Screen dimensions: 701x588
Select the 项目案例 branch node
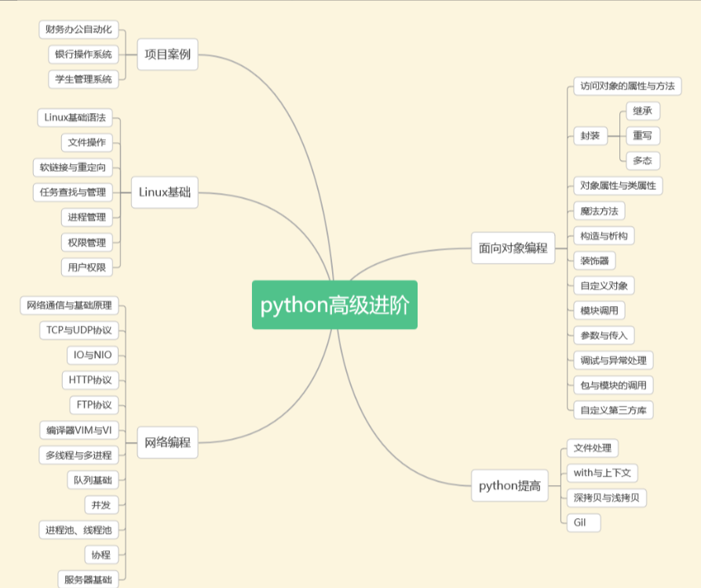tap(168, 54)
